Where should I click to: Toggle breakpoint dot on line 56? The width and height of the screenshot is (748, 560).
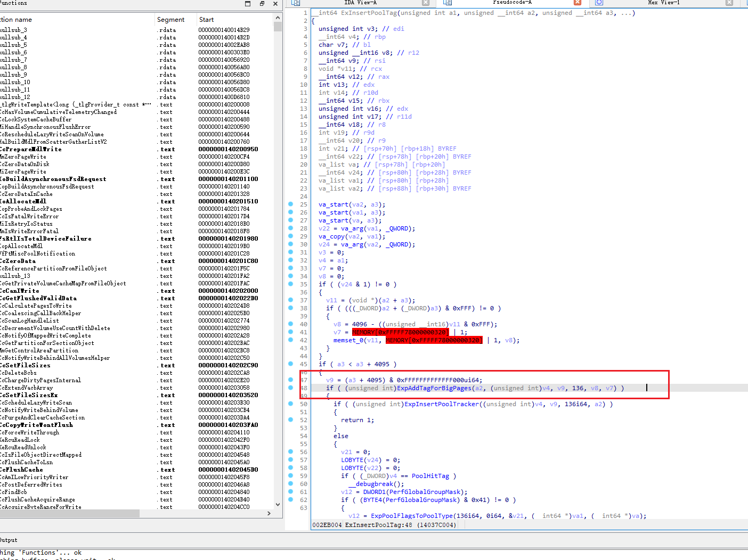click(x=290, y=452)
